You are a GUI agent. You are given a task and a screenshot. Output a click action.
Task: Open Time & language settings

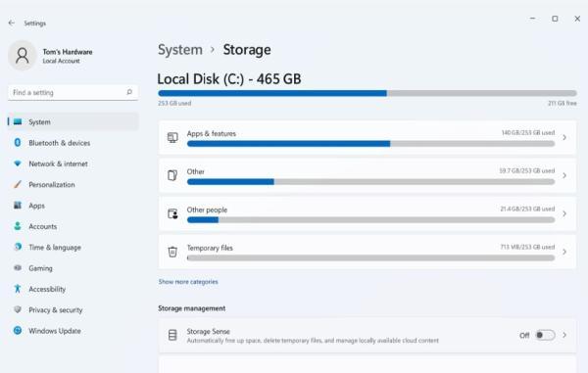[73, 247]
